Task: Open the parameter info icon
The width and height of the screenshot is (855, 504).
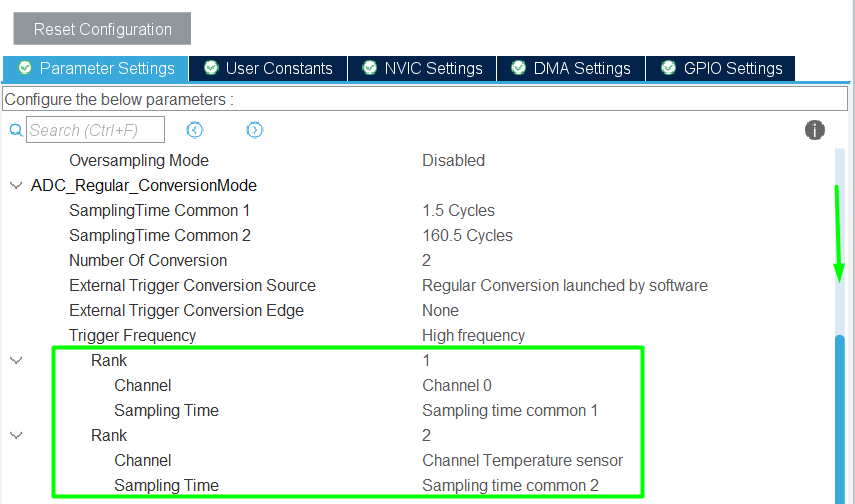Action: point(815,130)
